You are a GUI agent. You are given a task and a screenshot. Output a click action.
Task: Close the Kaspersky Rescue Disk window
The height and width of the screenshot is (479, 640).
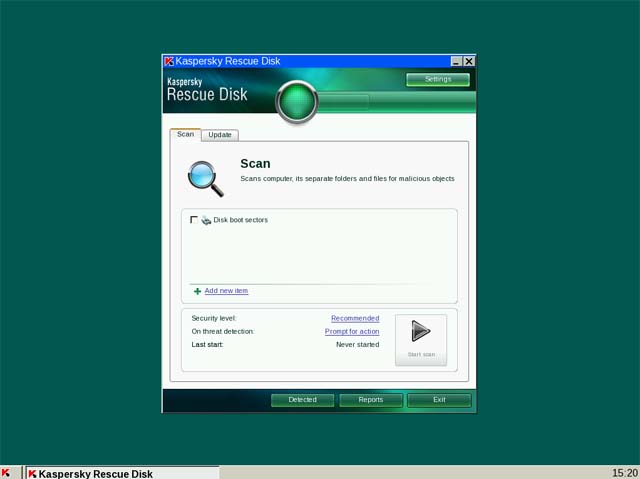pyautogui.click(x=469, y=61)
